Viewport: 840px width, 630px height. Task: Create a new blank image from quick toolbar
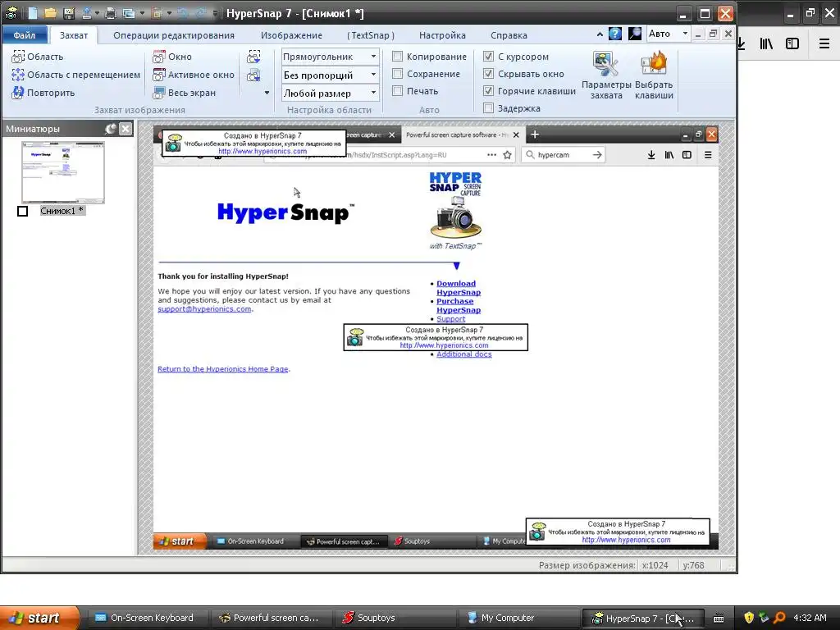33,13
